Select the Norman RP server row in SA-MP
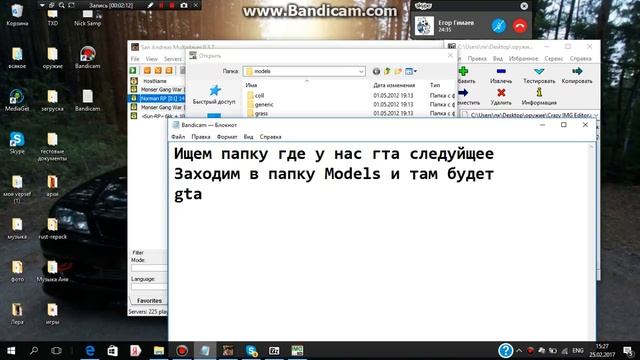This screenshot has height=360, width=640. 158,98
